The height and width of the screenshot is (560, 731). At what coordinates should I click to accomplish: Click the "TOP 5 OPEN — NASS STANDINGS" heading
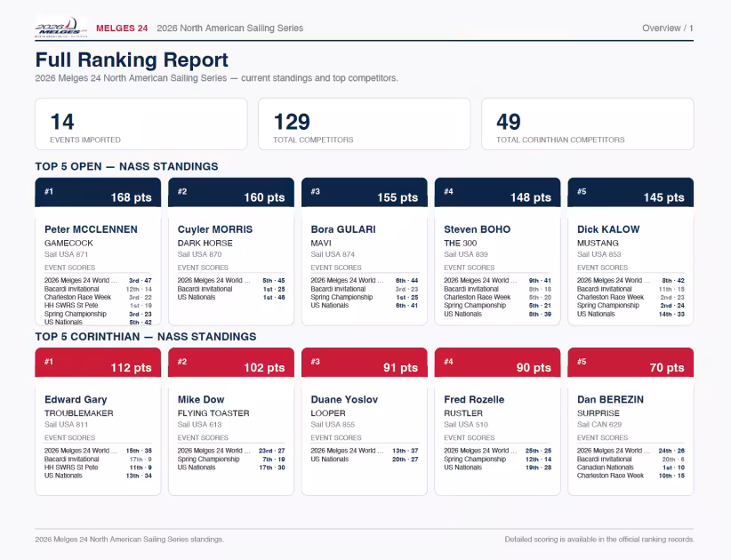point(127,166)
